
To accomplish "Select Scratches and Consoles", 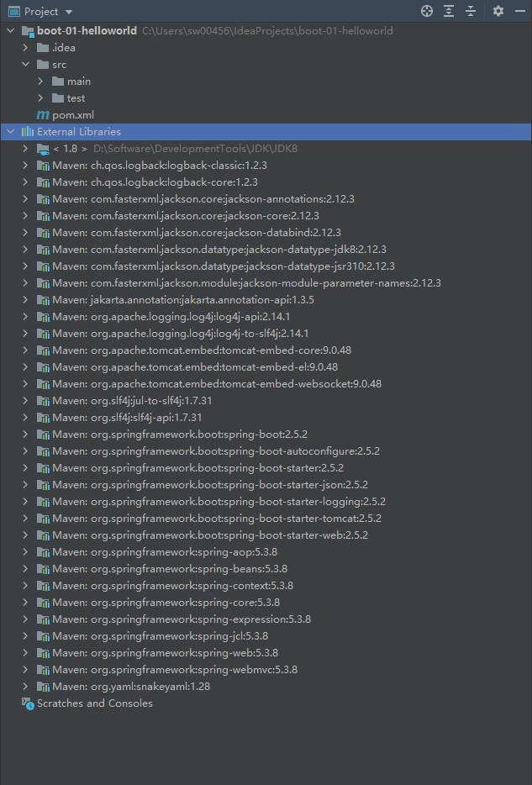I will (95, 703).
